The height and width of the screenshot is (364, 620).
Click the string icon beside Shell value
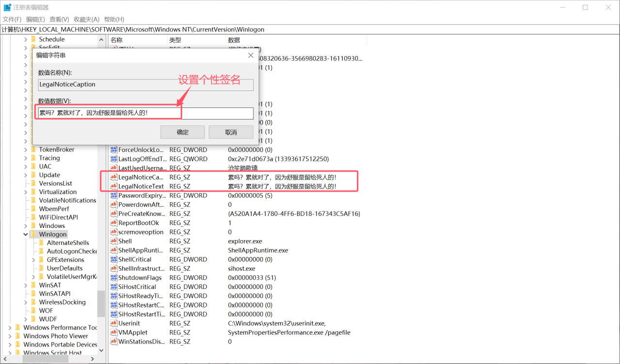[114, 241]
